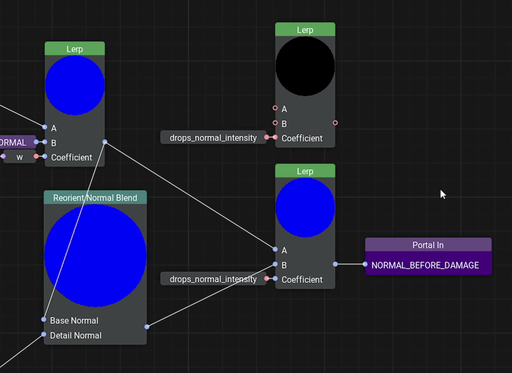
Task: Select the Reorient Normal Blend node header
Action: click(x=95, y=197)
